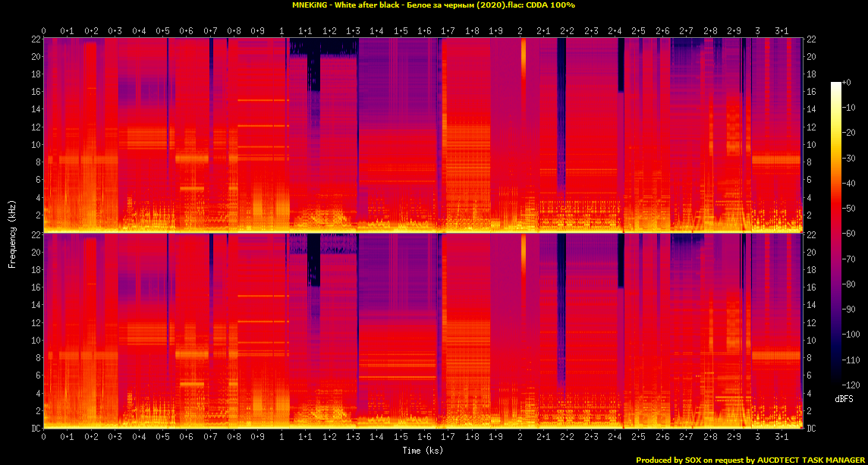Viewport: 868px width, 465px height.
Task: Click the "Time (ks)" axis label
Action: [423, 451]
